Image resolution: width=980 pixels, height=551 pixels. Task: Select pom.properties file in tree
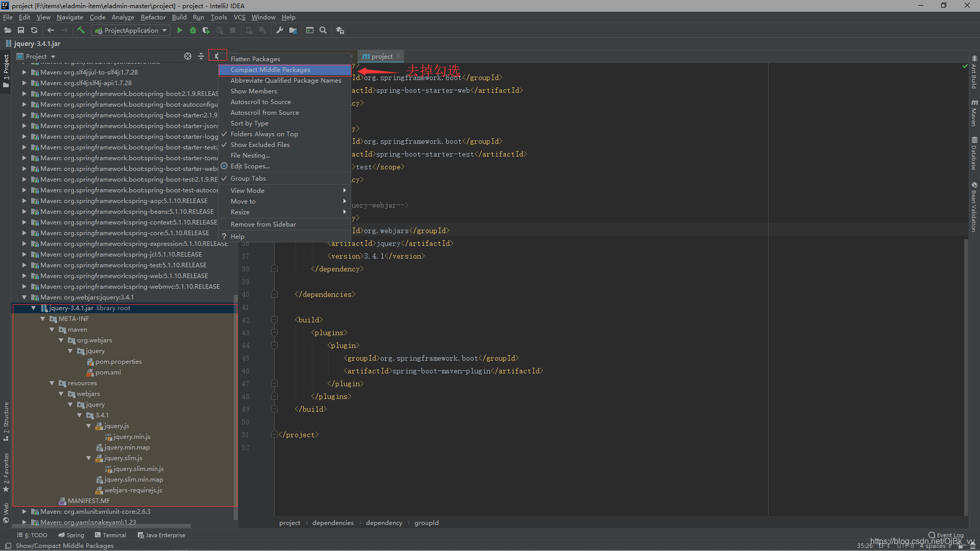coord(118,362)
